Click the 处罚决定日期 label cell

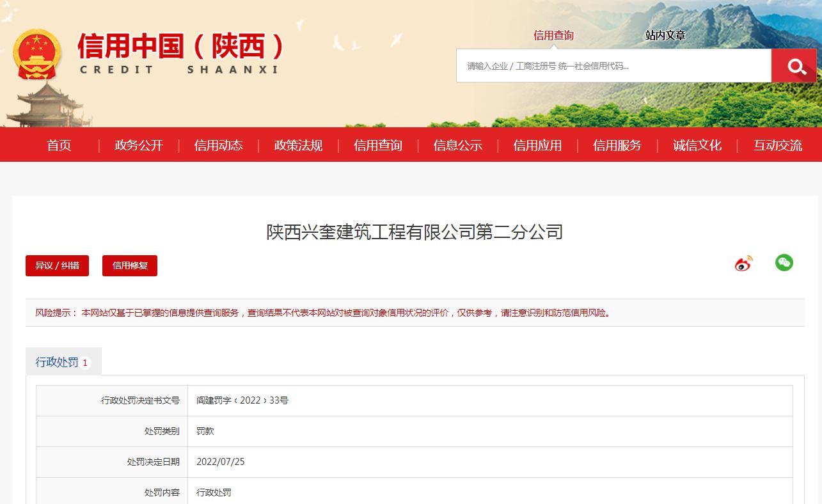tap(112, 462)
